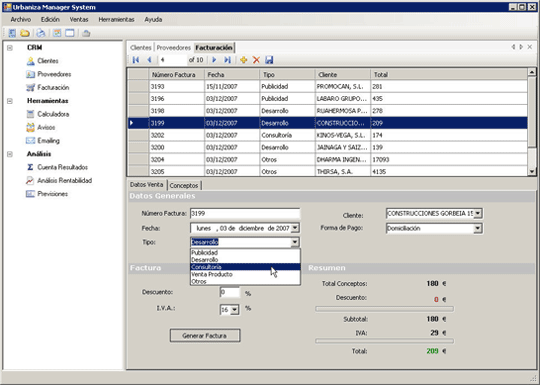
Task: Click the Número Factura input field
Action: [245, 214]
